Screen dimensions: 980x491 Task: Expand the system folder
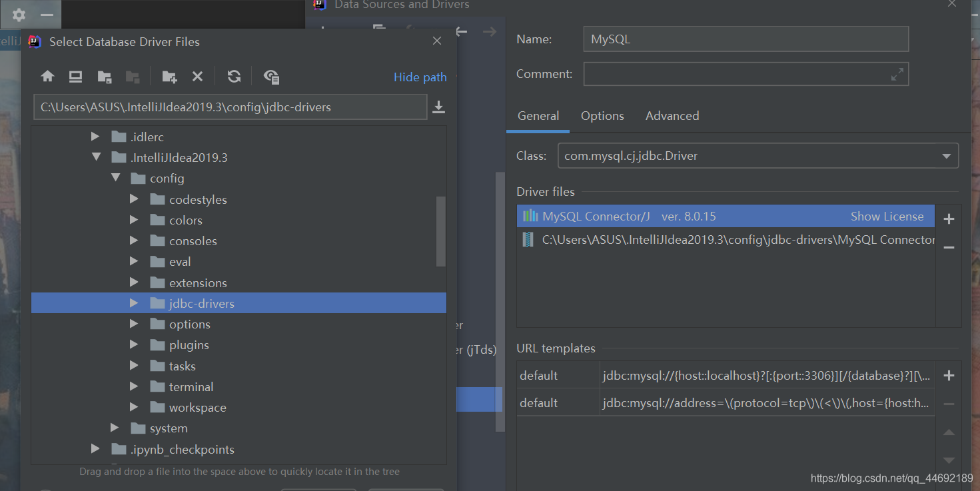[115, 428]
